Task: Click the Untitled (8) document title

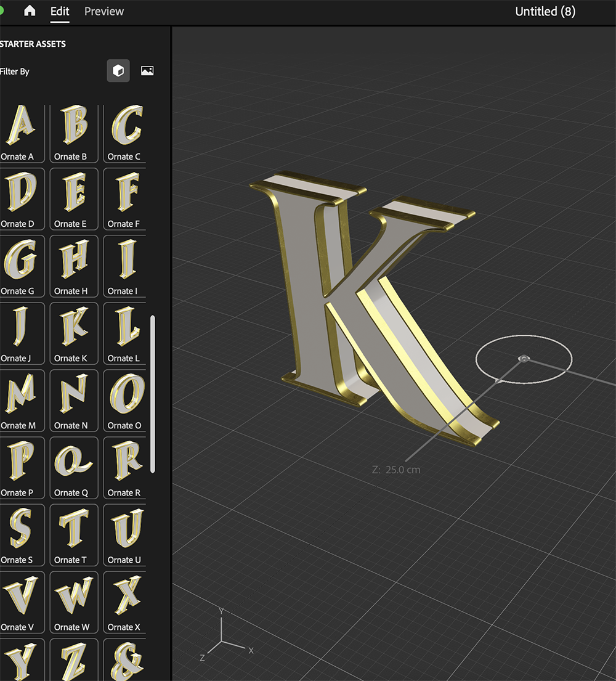Action: point(545,10)
